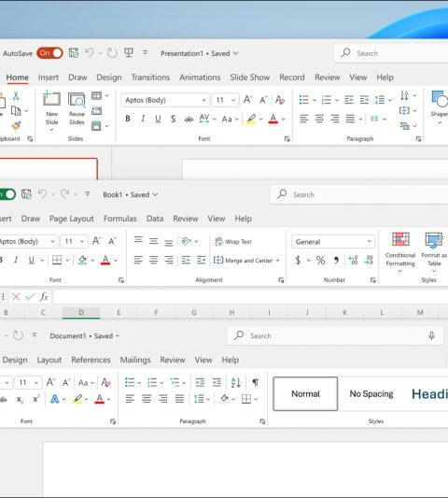
Task: Open Excel Data tab
Action: pos(155,219)
